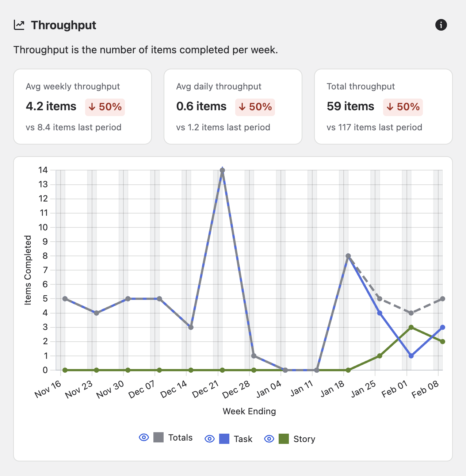
Task: Click the Dec 21 peak data point
Action: click(222, 169)
